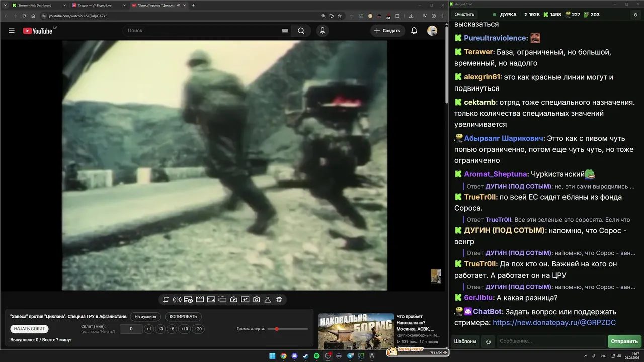Reload the browser page
Screen dimensions: 644x362
coord(24,16)
